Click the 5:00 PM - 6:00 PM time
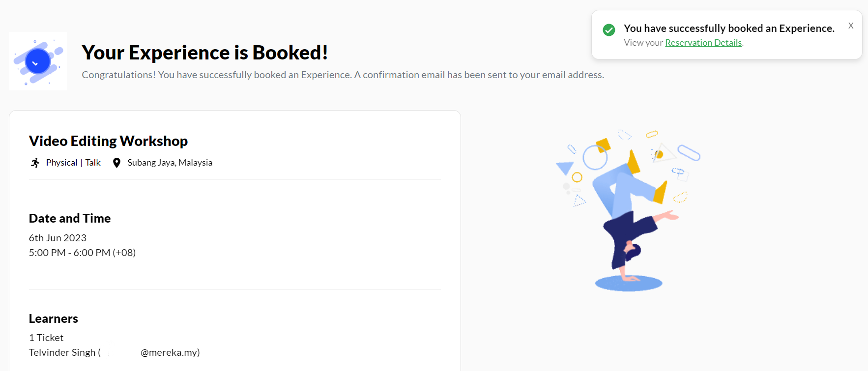 (x=82, y=253)
